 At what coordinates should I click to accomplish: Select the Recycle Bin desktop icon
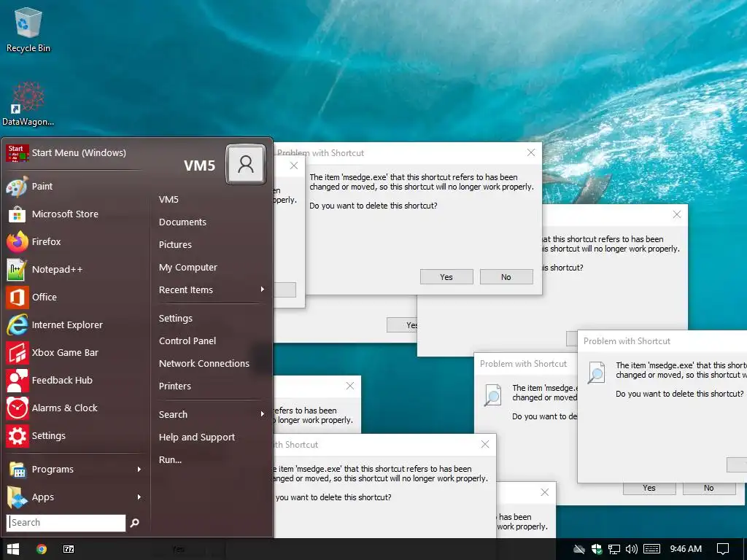(28, 29)
